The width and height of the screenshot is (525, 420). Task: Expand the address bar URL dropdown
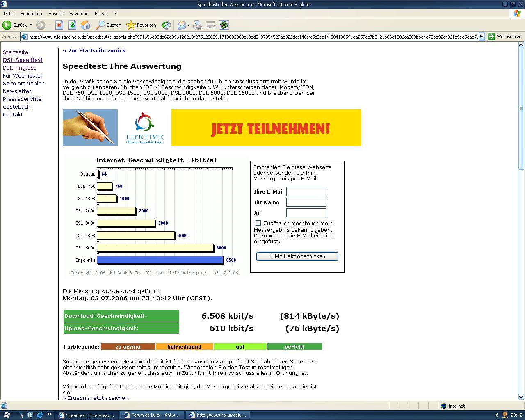[x=482, y=37]
